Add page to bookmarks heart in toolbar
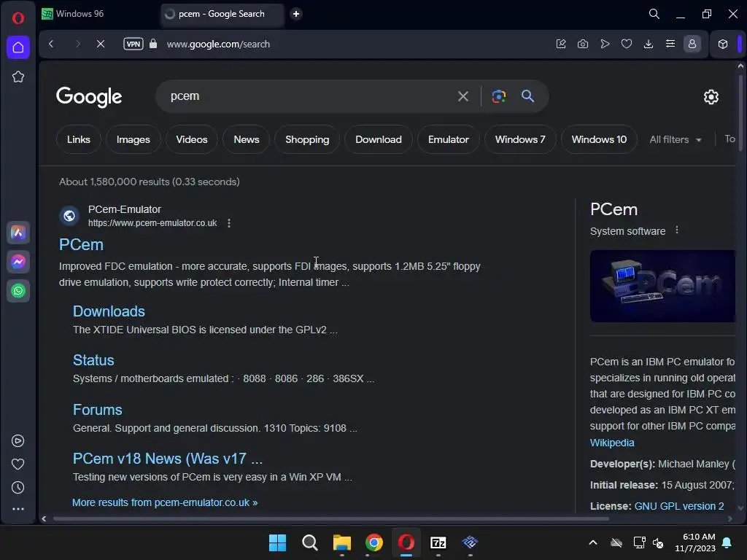 (627, 44)
